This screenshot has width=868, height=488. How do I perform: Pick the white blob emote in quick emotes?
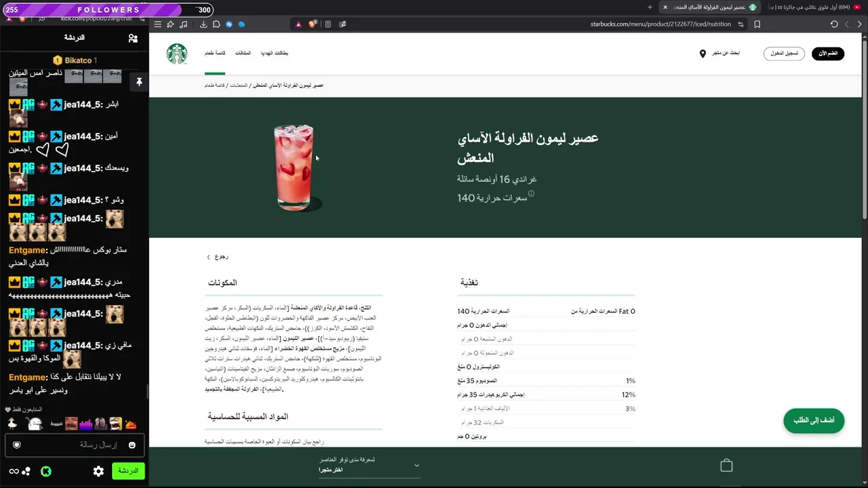[x=35, y=424]
